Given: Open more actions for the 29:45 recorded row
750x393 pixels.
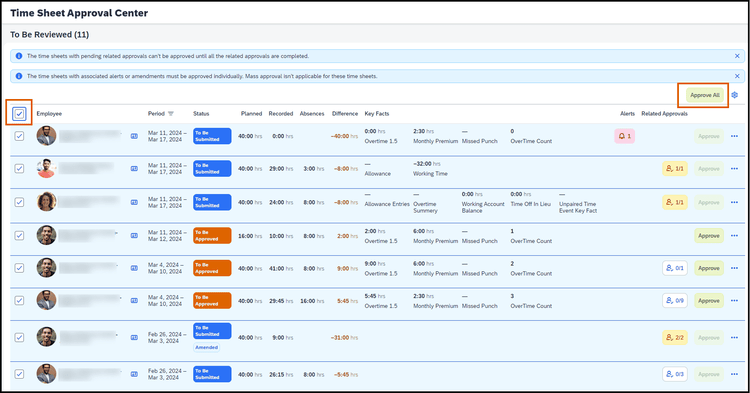Looking at the screenshot, I should (x=734, y=301).
